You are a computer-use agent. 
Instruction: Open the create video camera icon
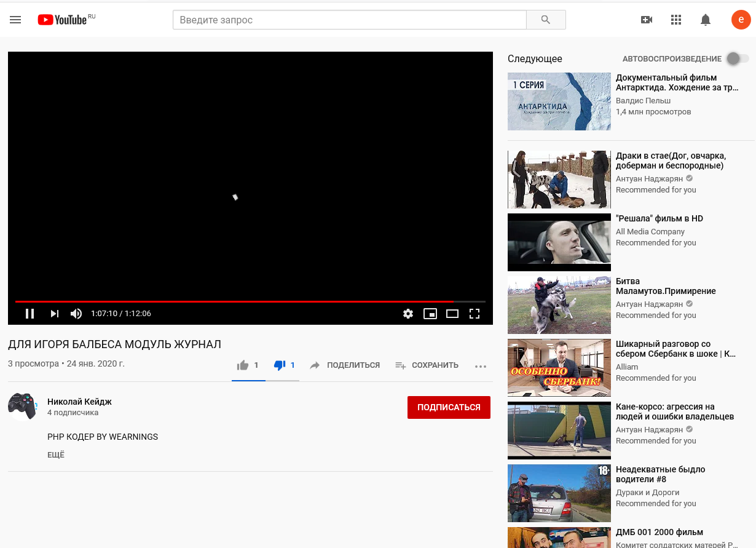pos(647,20)
